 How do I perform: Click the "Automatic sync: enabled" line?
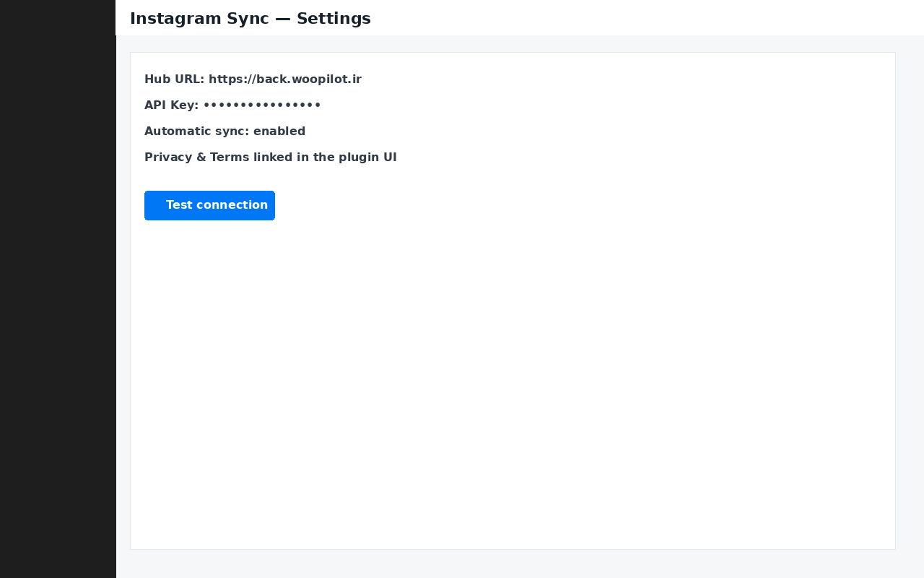(x=225, y=131)
